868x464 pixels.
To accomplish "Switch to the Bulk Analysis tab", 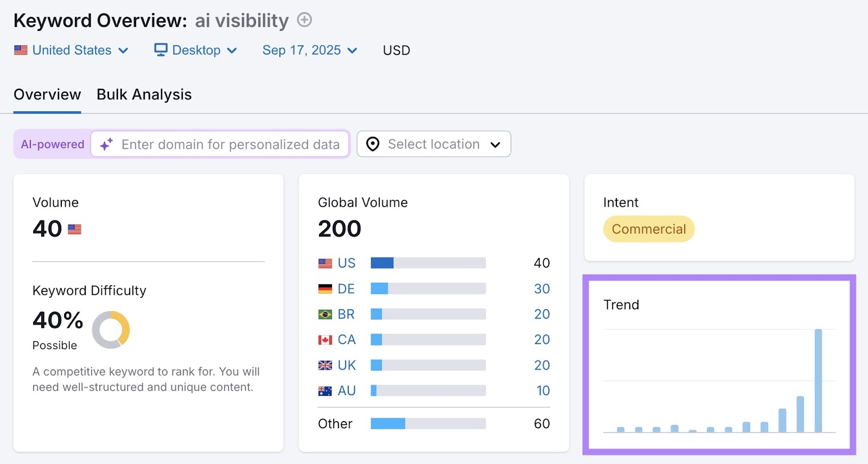I will click(144, 94).
